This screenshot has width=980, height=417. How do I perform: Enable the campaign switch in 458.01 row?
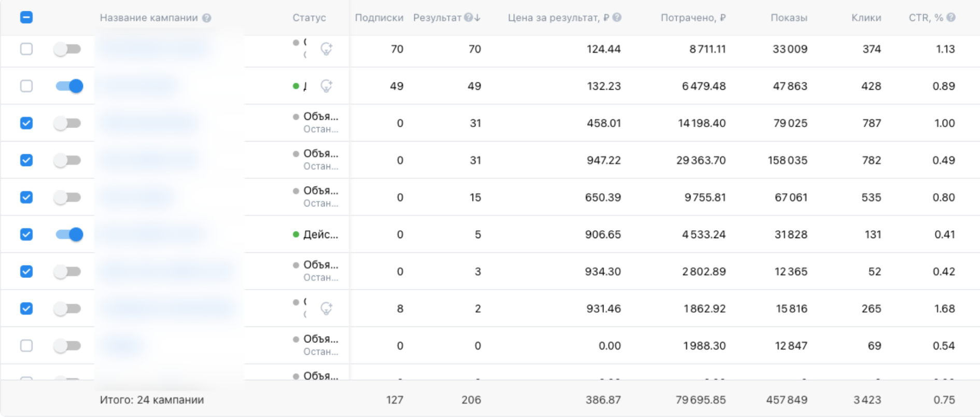coord(68,123)
